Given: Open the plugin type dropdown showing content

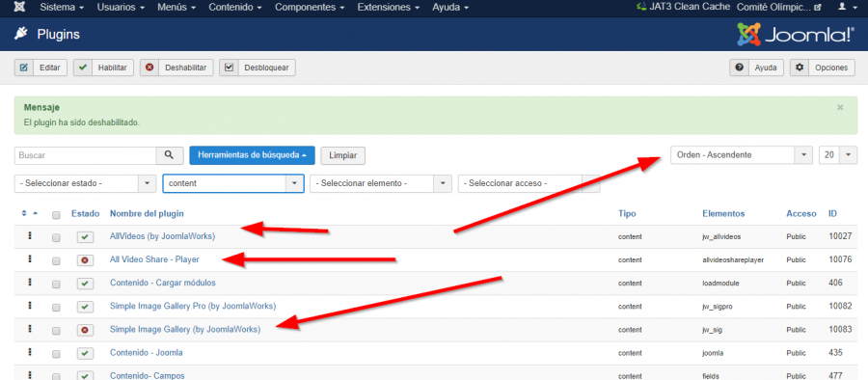Looking at the screenshot, I should tap(233, 183).
